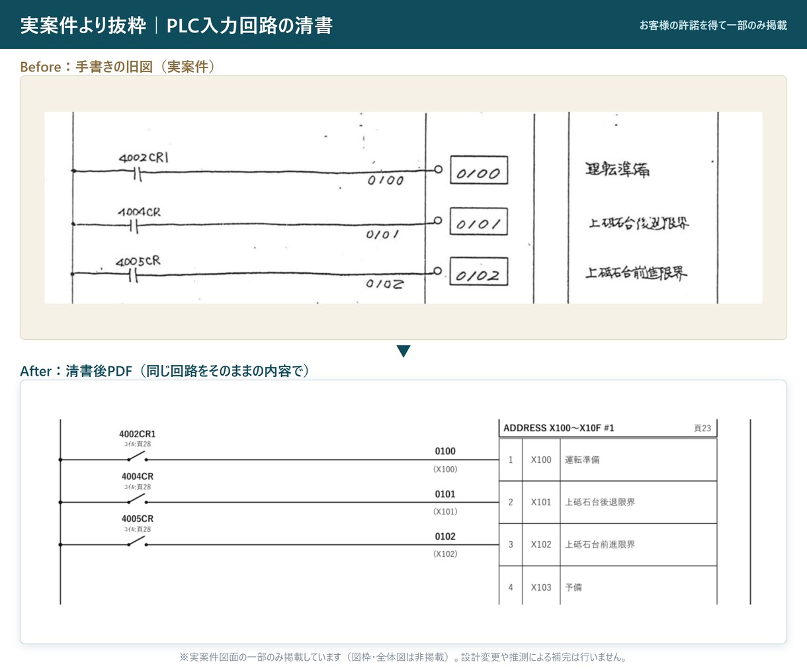The image size is (807, 672).
Task: Click handwritten contact symbol under 1004CR in Before
Action: coord(134,227)
